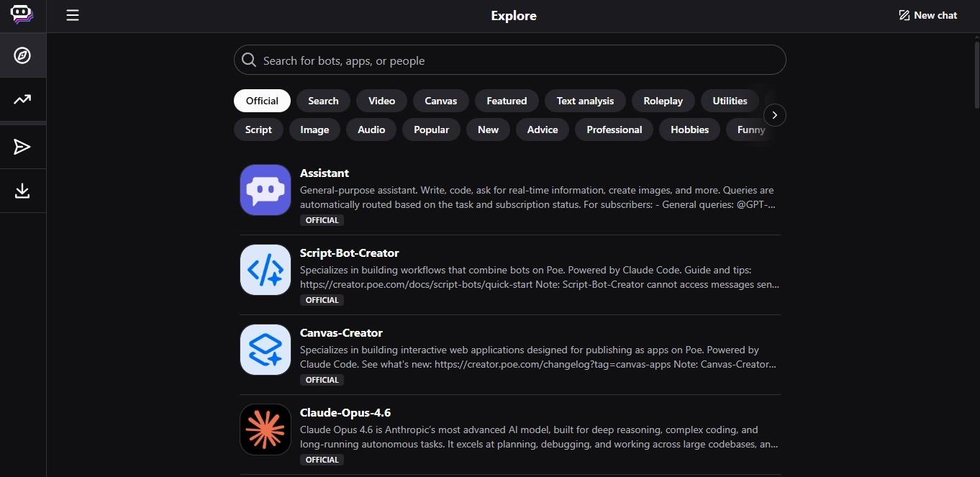Click the Claude-Opus-4.6 description text
Screen dimensions: 980x477
pyautogui.click(x=539, y=437)
